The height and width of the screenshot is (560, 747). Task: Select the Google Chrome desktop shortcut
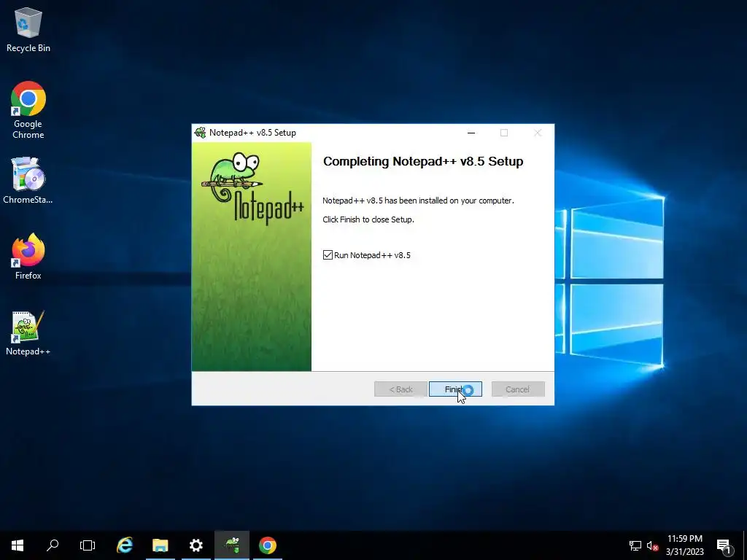tap(28, 110)
